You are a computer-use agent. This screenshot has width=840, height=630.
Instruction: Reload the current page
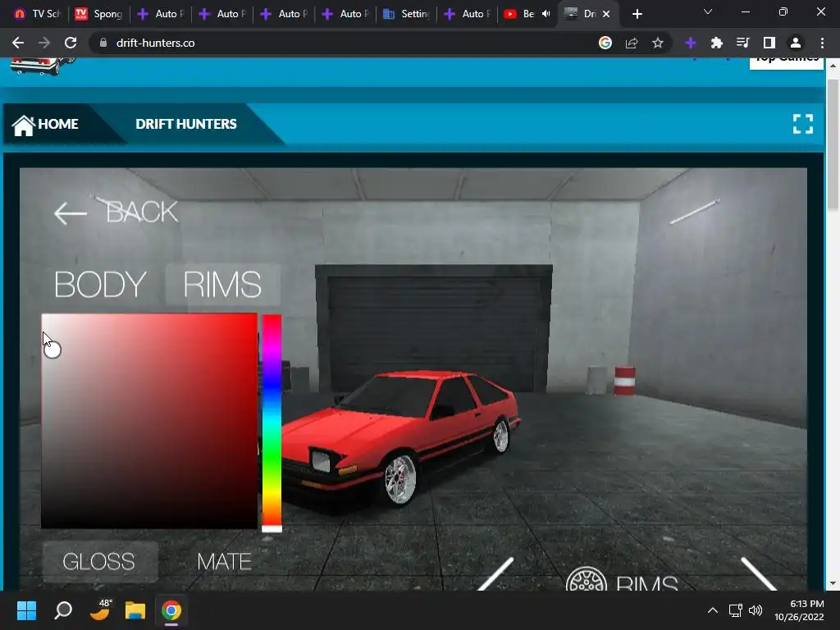click(71, 43)
